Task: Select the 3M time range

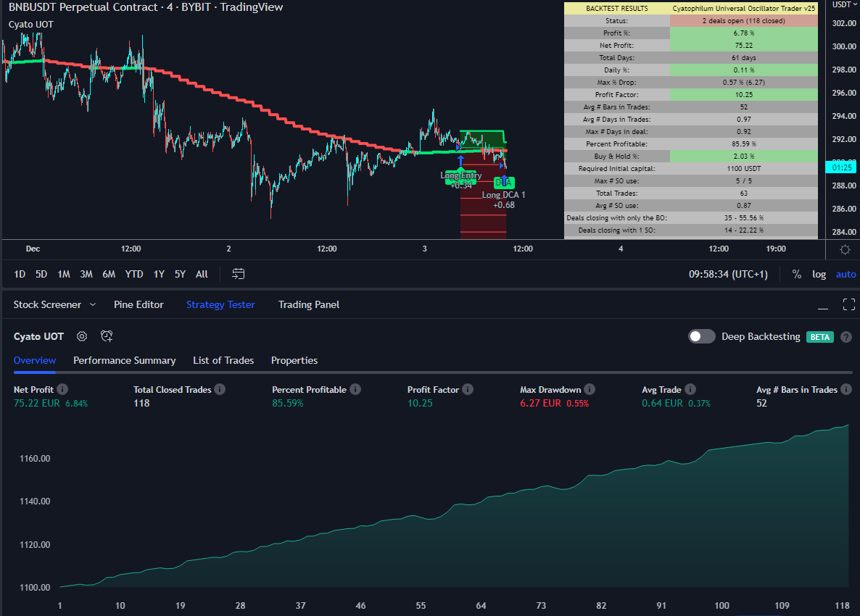Action: point(86,274)
